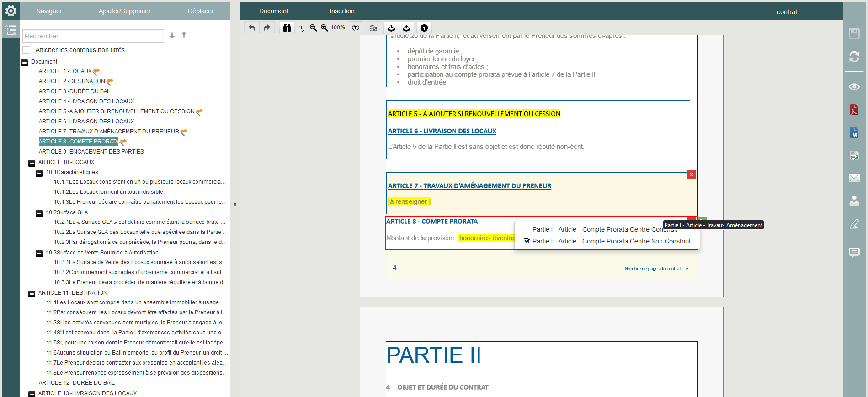
Task: Zoom in on the document
Action: [325, 28]
